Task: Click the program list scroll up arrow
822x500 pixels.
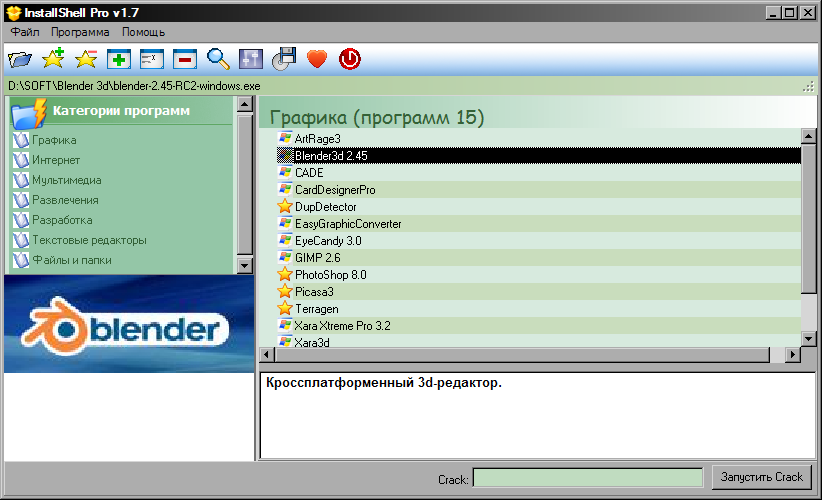Action: 808,137
